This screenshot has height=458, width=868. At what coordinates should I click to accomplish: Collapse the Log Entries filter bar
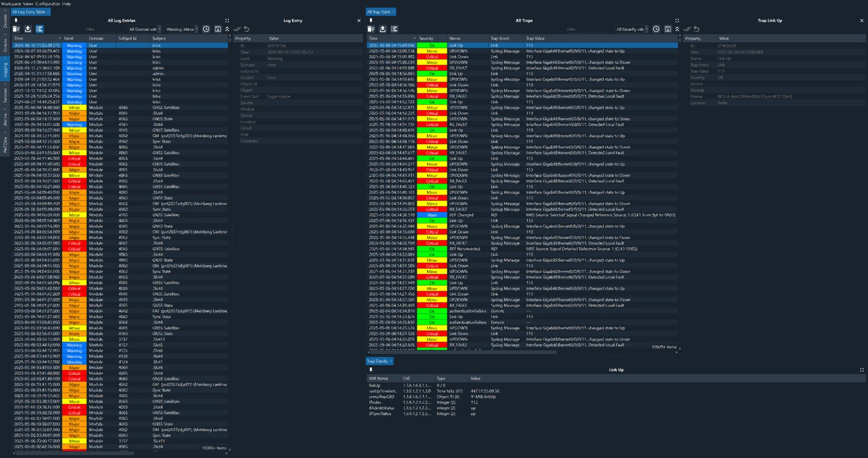227,29
